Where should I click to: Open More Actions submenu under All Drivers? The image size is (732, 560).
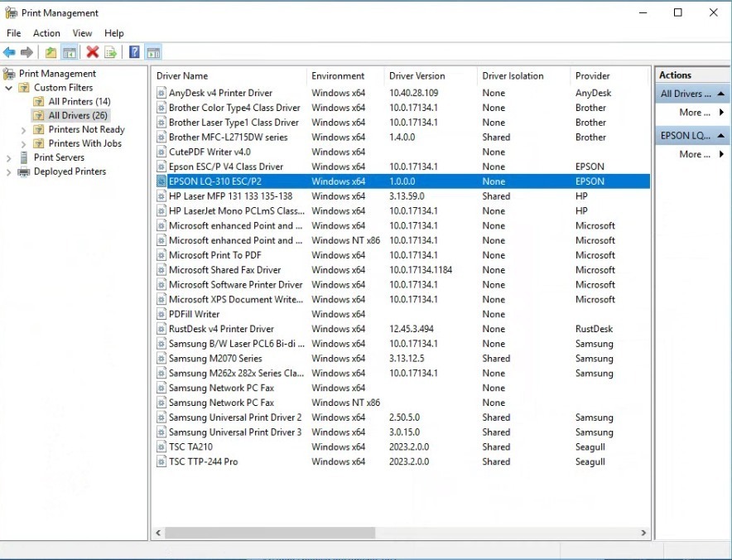click(701, 113)
